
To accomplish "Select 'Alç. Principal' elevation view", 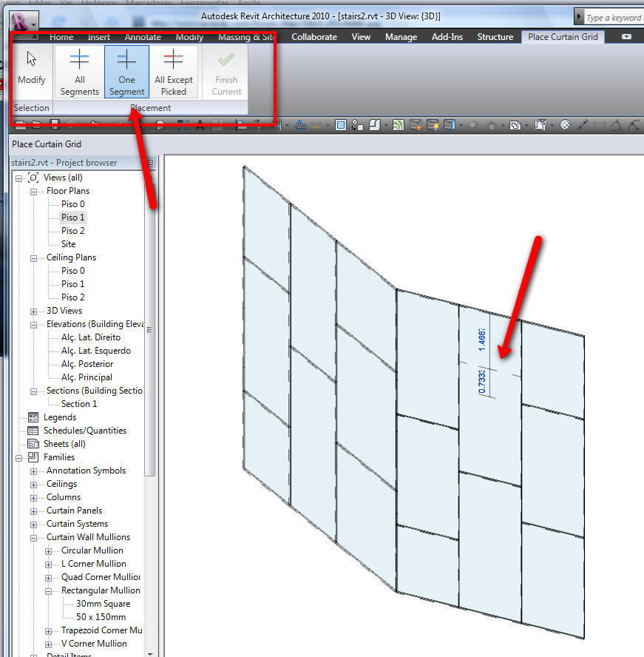I will click(87, 377).
